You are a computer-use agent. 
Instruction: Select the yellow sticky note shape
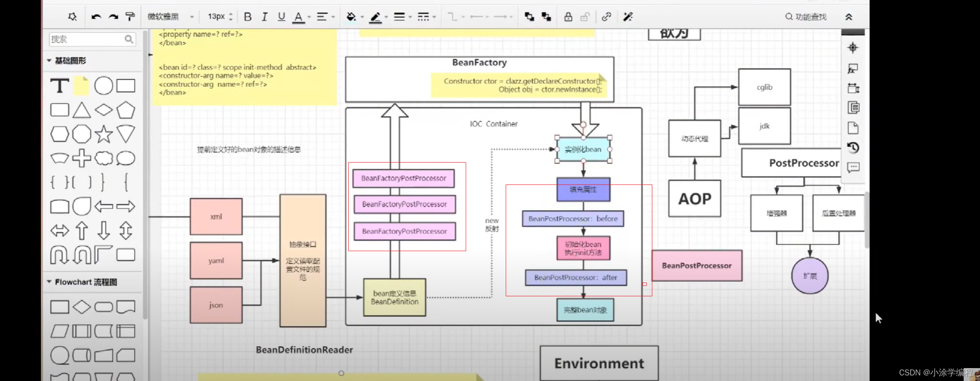pos(81,86)
